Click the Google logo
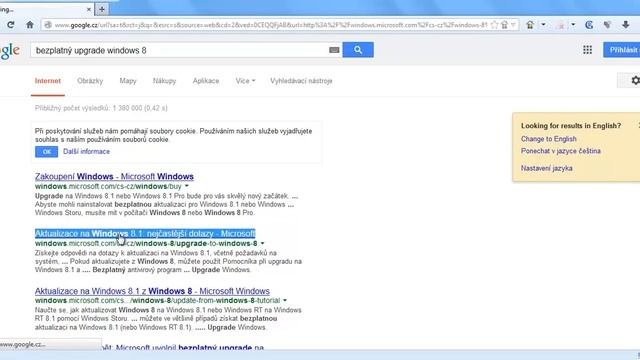 point(10,51)
